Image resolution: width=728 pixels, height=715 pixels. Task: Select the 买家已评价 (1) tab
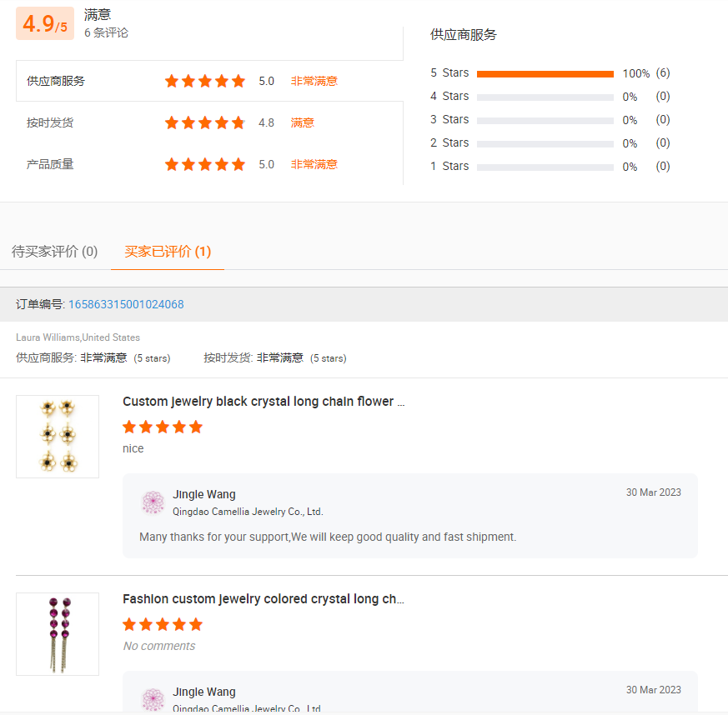coord(168,252)
